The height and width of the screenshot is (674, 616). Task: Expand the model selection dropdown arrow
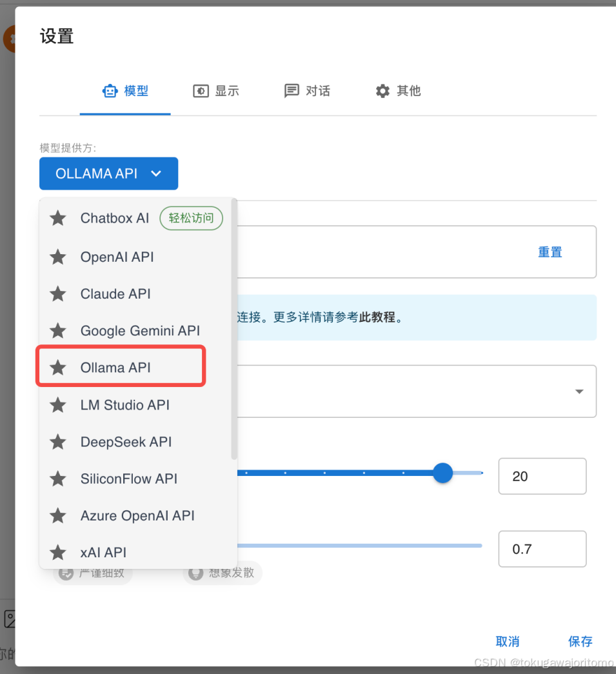pyautogui.click(x=579, y=392)
